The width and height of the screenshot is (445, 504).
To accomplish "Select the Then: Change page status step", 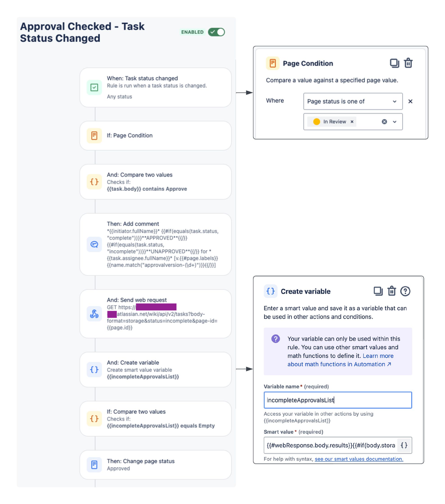I will pyautogui.click(x=156, y=465).
